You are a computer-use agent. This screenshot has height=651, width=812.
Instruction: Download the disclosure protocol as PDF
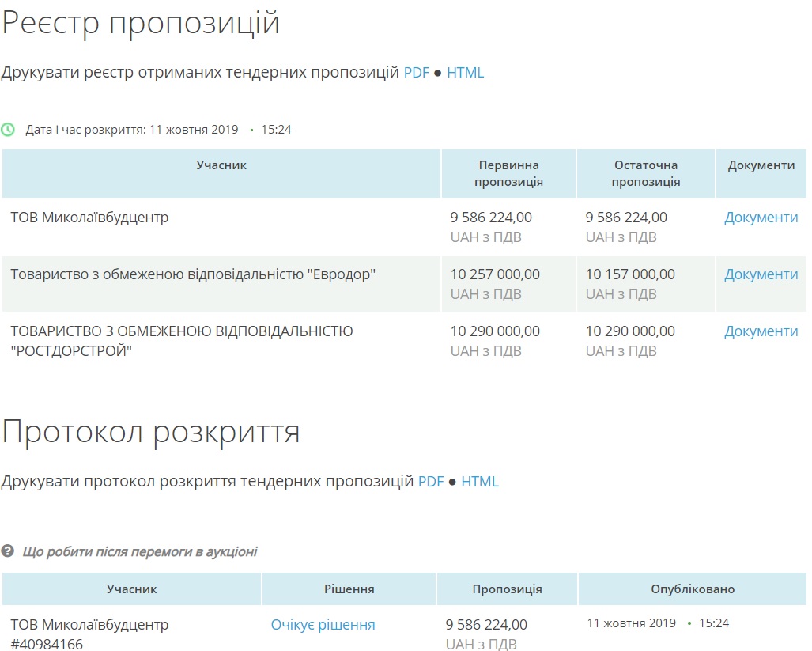pos(431,482)
